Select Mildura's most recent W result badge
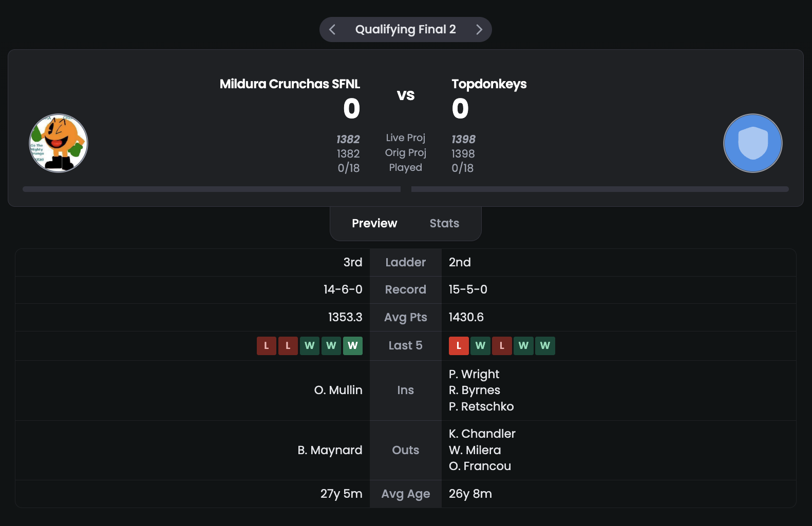The image size is (812, 526). click(353, 346)
